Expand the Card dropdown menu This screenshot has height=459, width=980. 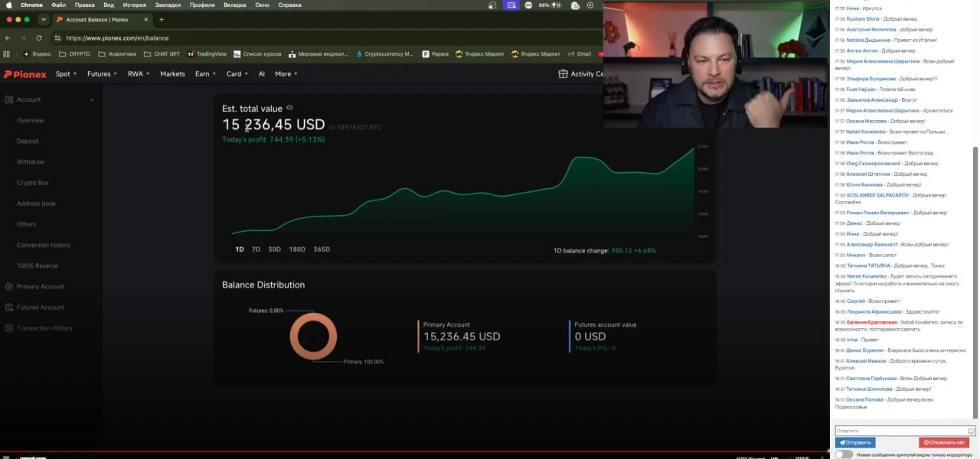[237, 74]
